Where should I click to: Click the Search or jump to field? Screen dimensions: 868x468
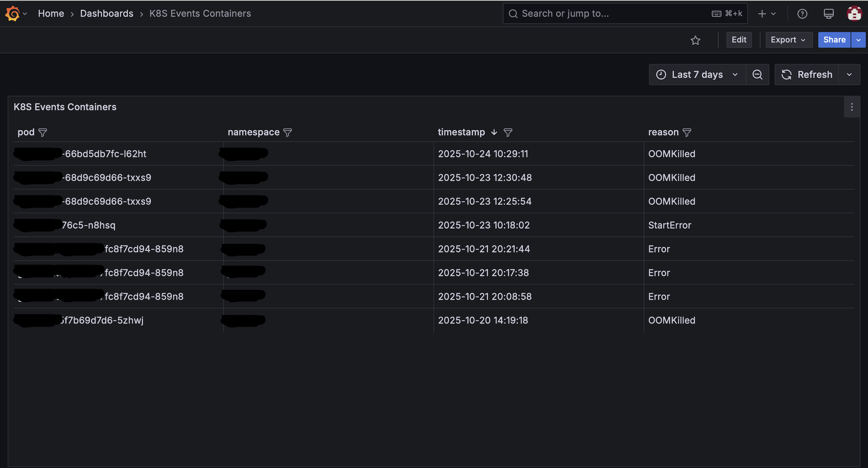625,13
